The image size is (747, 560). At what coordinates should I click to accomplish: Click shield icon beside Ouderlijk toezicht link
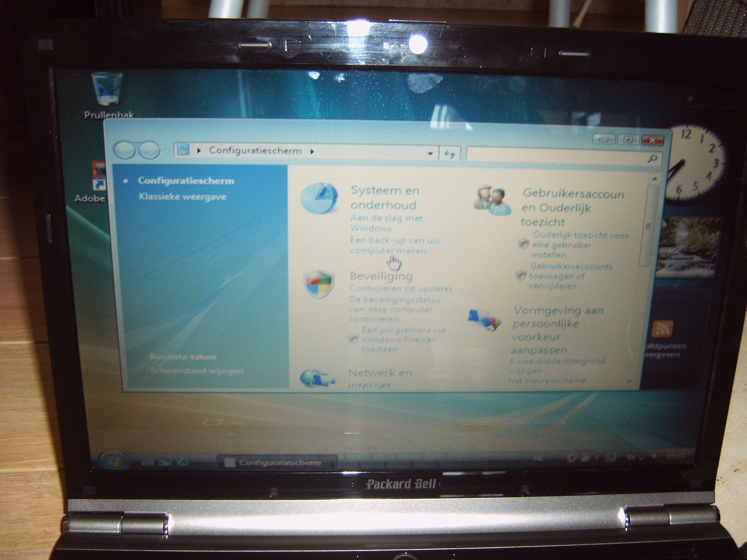523,244
